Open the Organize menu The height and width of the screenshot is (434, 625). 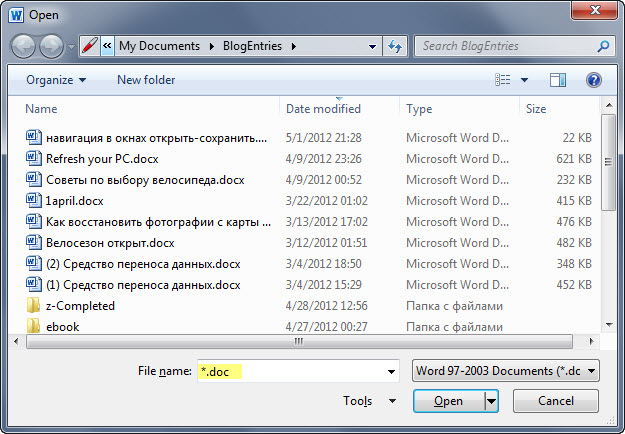56,80
